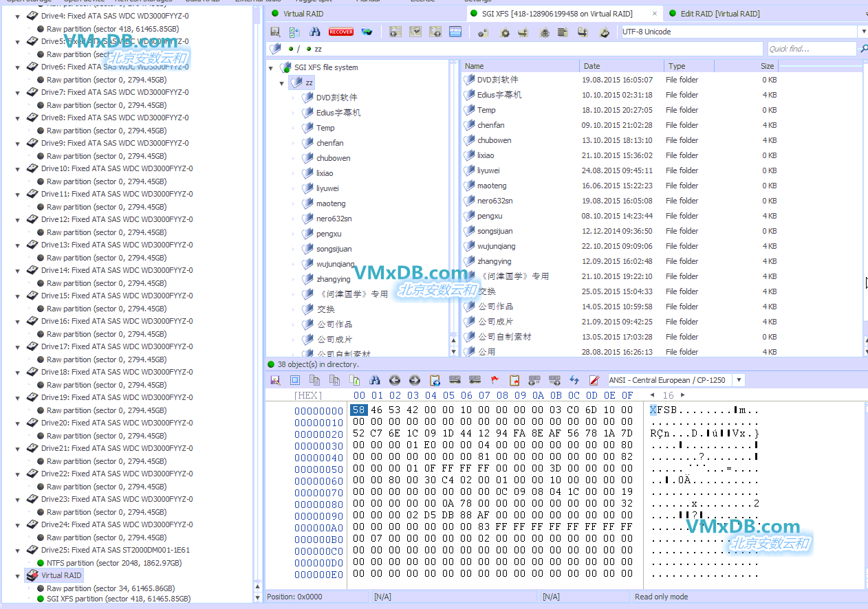The width and height of the screenshot is (868, 609).
Task: Click the folder tree scrollbar down arrow
Action: click(x=453, y=352)
